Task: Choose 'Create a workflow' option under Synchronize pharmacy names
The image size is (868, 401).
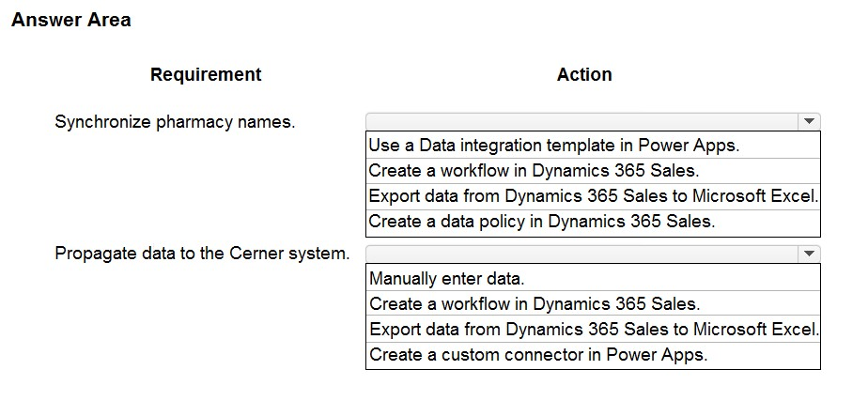Action: [534, 171]
